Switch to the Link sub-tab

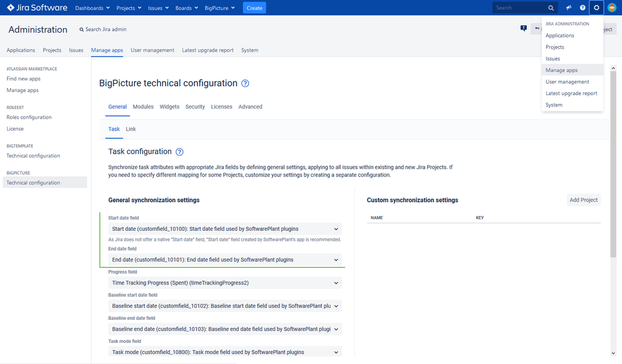(x=131, y=129)
